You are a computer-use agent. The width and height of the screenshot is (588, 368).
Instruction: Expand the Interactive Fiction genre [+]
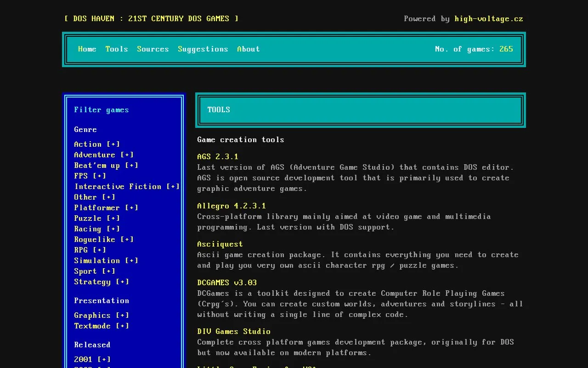coord(173,186)
